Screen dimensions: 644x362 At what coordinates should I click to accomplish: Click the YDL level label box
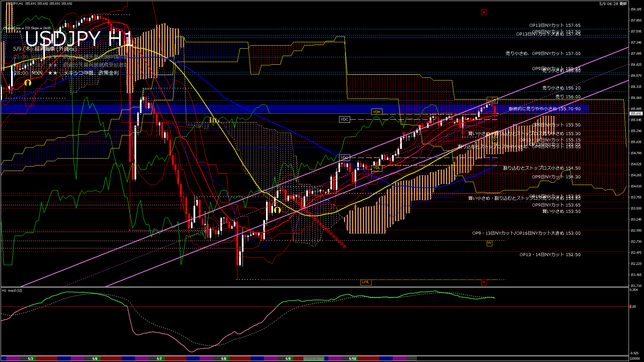coord(377,168)
